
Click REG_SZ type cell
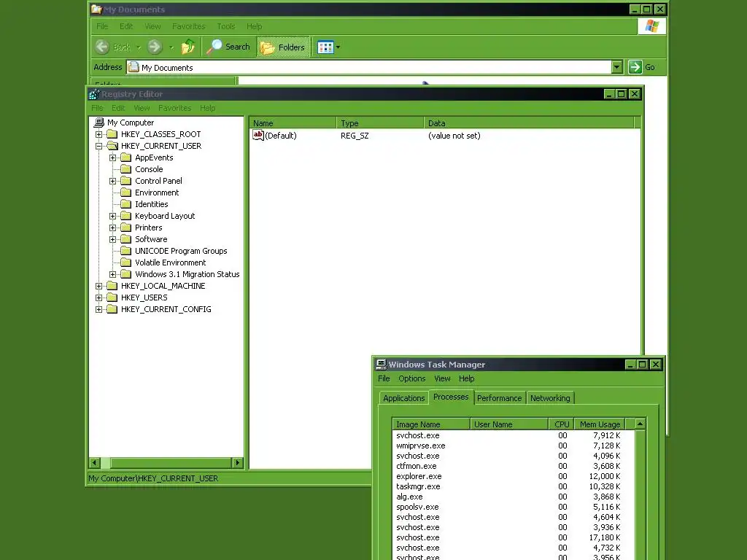click(355, 136)
